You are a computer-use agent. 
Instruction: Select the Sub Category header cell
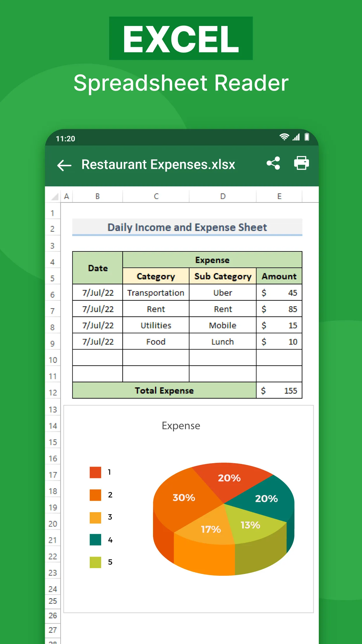223,276
